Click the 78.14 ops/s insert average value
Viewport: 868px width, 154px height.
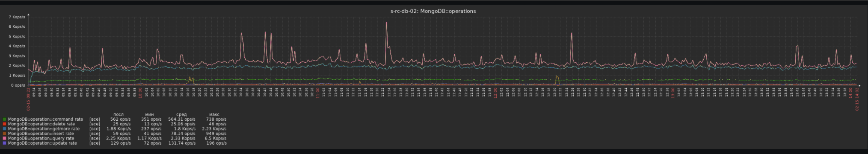click(183, 134)
